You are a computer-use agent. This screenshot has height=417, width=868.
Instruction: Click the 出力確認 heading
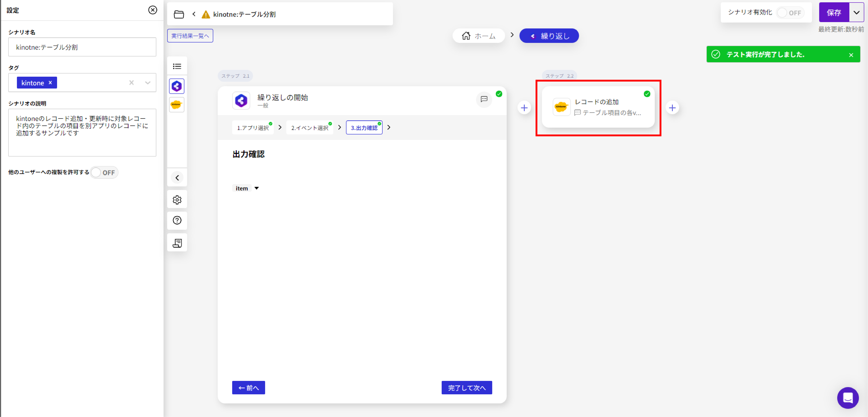click(249, 154)
